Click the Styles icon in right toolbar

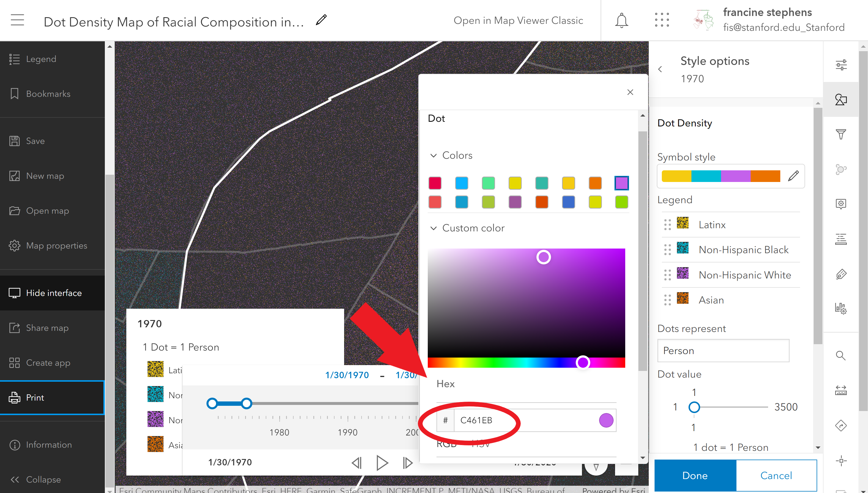pos(841,99)
